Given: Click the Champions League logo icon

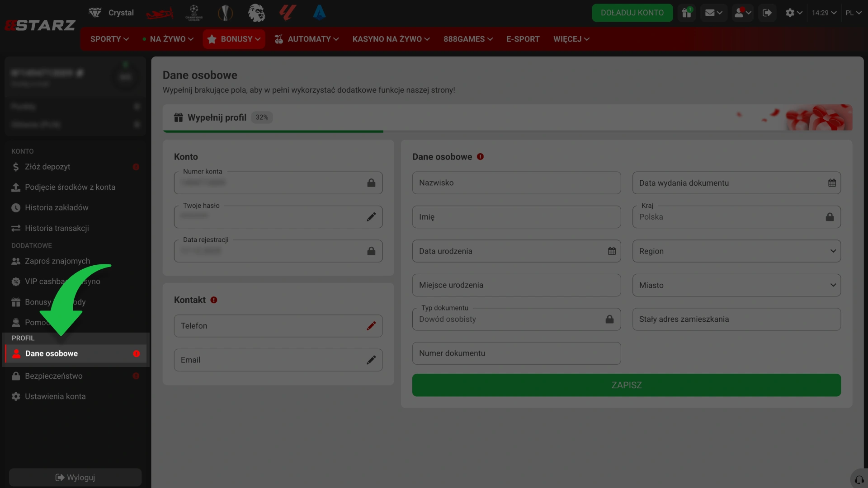Looking at the screenshot, I should point(194,13).
